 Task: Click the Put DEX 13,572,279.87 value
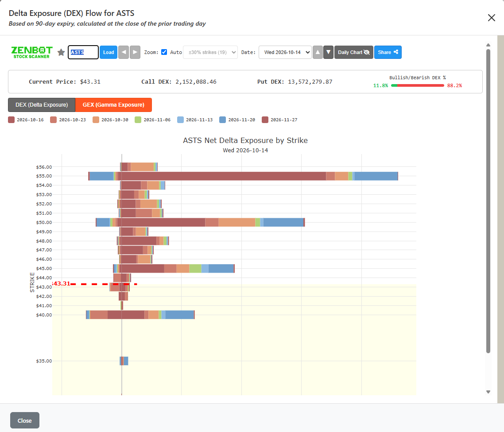click(x=310, y=82)
